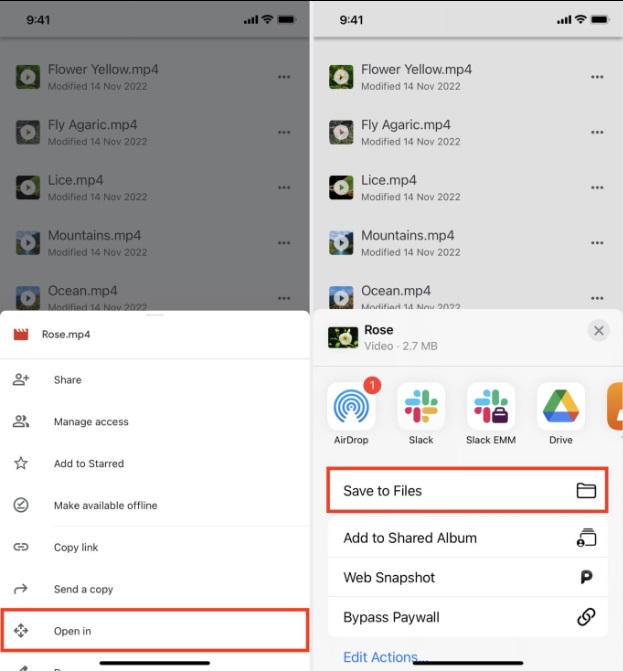Image resolution: width=623 pixels, height=671 pixels.
Task: Run the Web Snapshot action
Action: point(467,577)
